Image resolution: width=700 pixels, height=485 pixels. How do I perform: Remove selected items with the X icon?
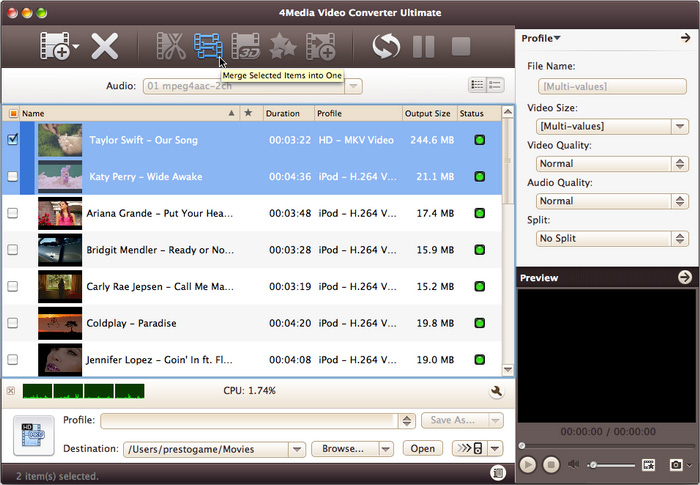pos(105,46)
